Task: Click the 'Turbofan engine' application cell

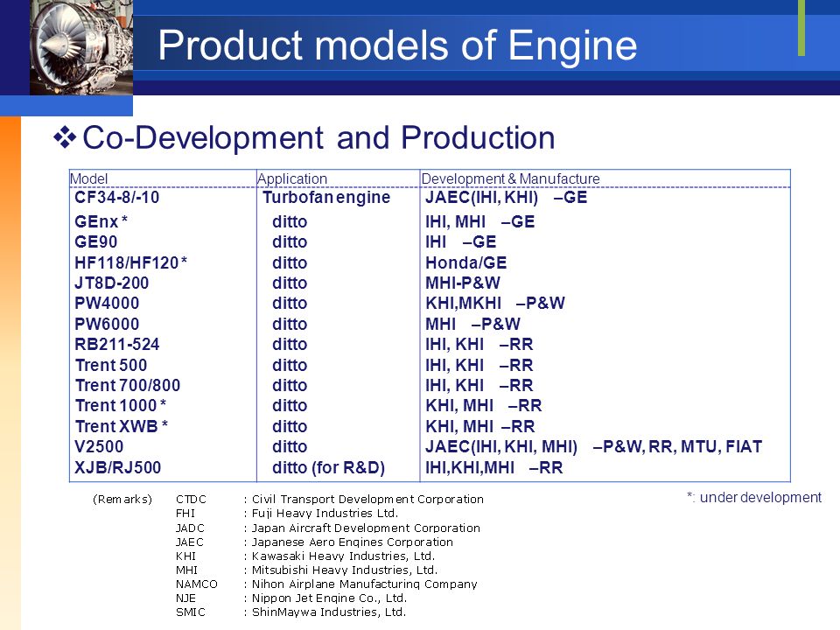Action: tap(326, 197)
